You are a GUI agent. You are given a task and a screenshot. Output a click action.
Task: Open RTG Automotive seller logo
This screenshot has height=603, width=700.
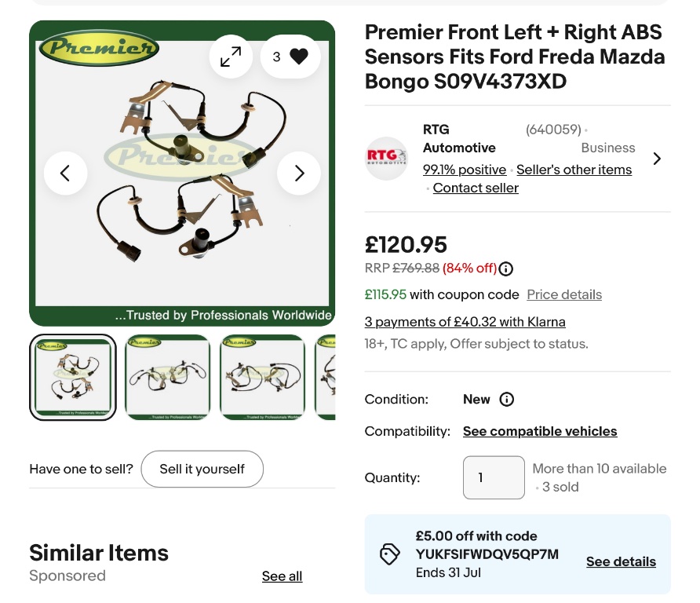[387, 159]
